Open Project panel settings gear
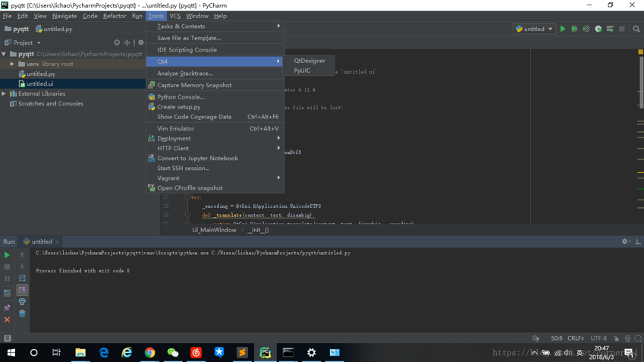Screen dimensions: 644x362 [141, 42]
